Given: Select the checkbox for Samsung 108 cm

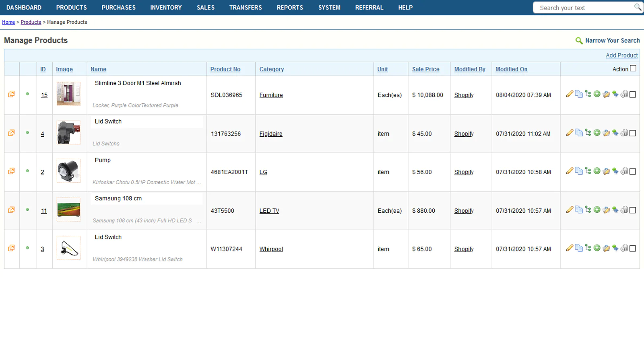Looking at the screenshot, I should click(x=633, y=210).
